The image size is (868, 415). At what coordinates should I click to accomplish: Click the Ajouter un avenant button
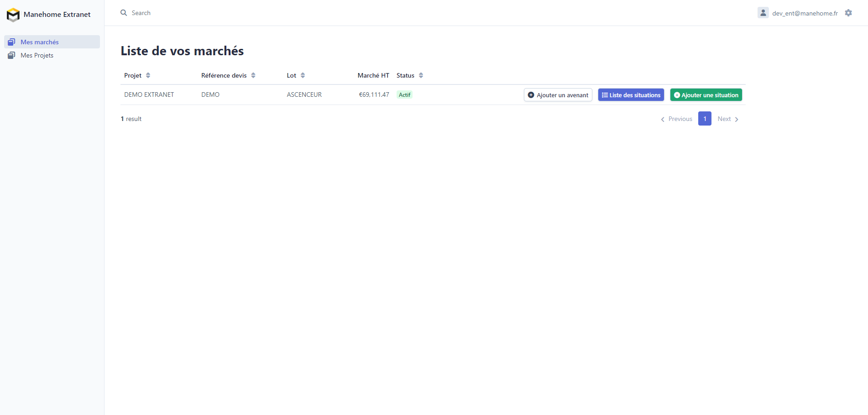tap(558, 95)
